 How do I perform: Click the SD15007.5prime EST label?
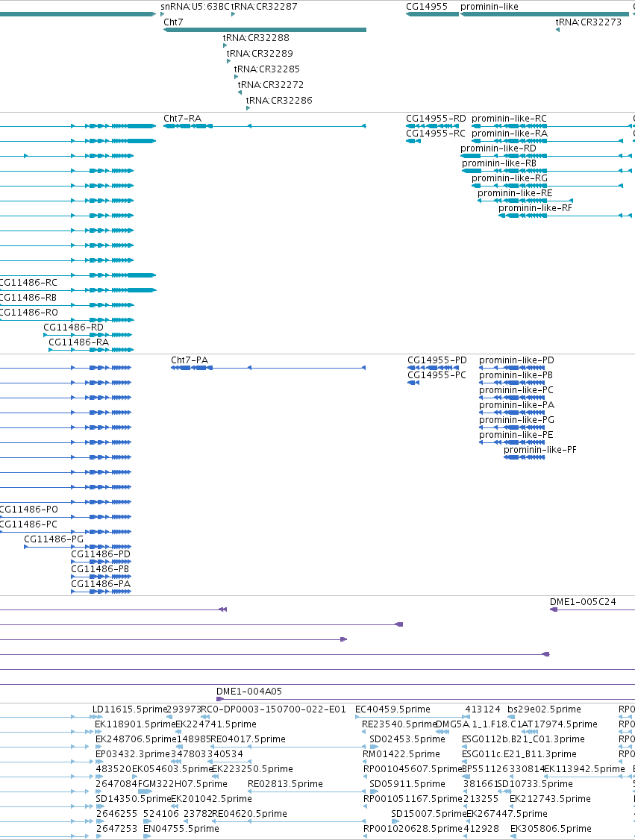[x=429, y=814]
